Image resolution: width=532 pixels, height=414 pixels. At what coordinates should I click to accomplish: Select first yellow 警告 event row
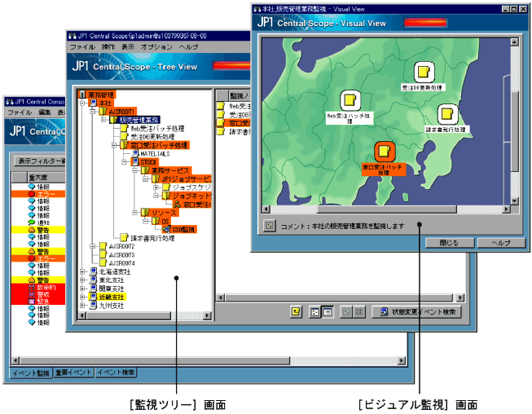click(x=38, y=230)
